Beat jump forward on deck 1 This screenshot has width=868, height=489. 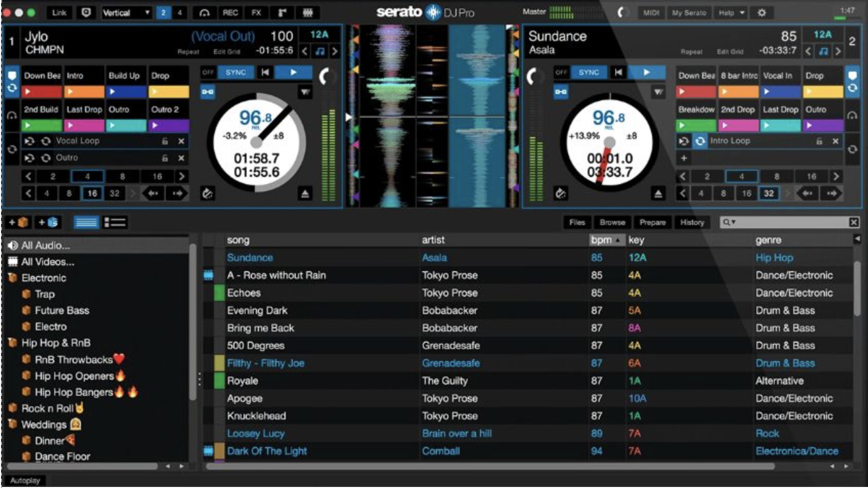(178, 193)
